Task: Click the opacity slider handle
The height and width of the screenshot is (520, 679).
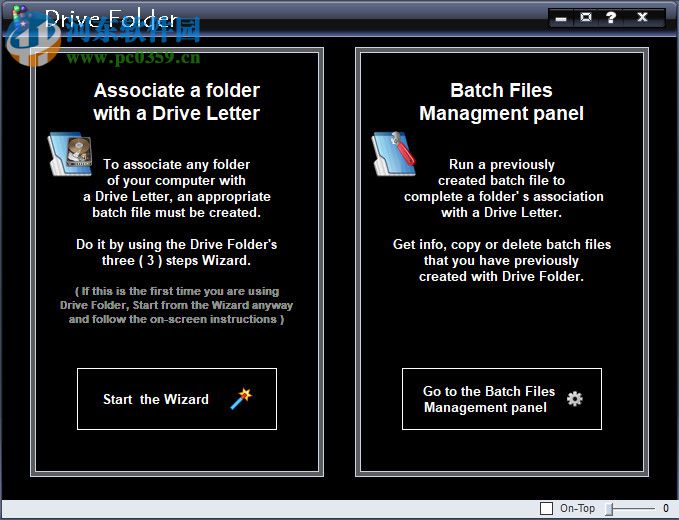Action: [x=609, y=509]
